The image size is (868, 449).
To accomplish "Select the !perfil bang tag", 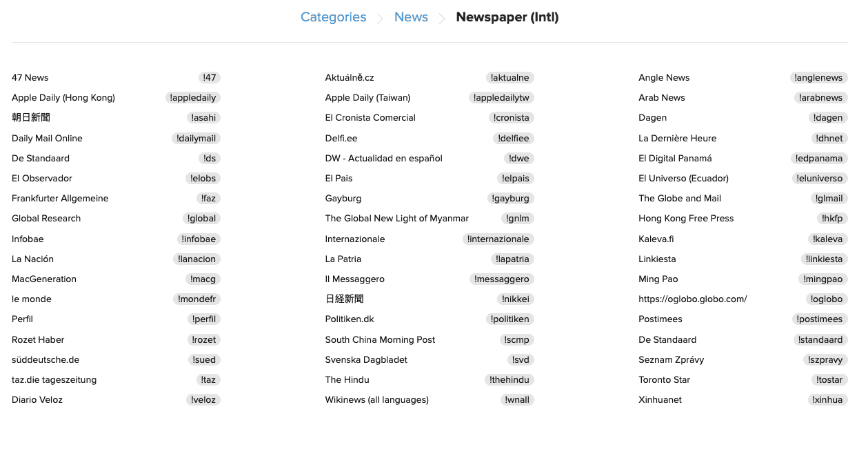I will point(204,319).
